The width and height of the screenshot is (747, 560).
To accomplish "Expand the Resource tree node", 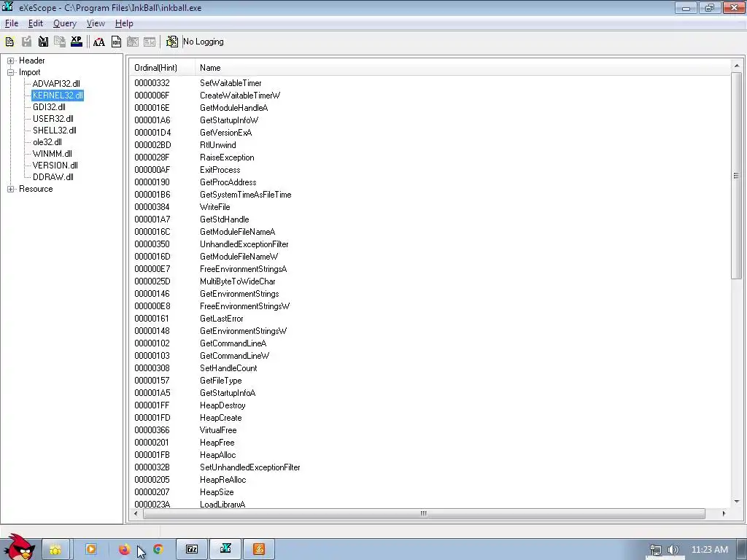I will point(10,190).
